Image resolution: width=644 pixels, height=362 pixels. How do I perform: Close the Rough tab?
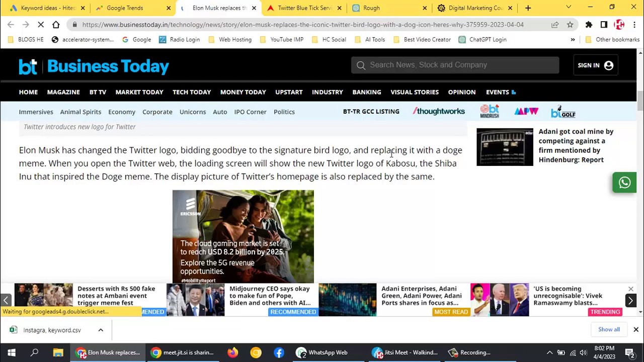(425, 8)
